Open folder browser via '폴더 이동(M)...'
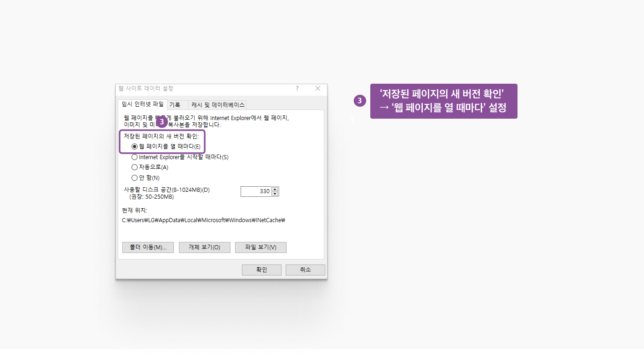644x362 pixels. click(148, 247)
